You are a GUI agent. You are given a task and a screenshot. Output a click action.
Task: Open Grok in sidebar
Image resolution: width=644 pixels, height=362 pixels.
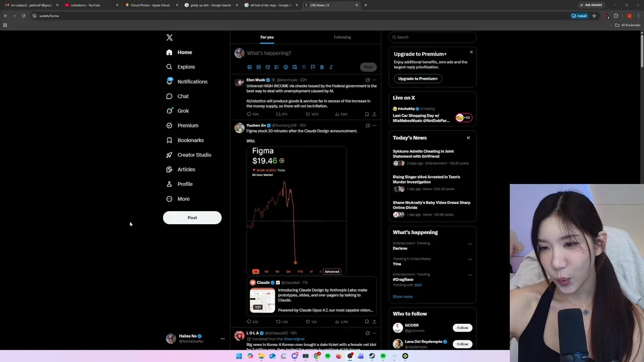177,111
